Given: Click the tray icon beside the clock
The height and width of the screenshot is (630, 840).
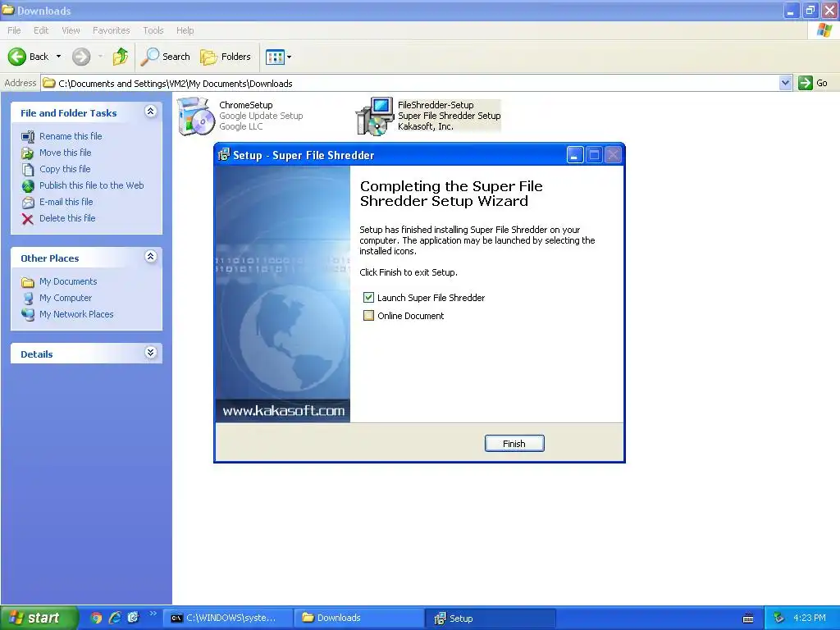Looking at the screenshot, I should click(x=779, y=619).
